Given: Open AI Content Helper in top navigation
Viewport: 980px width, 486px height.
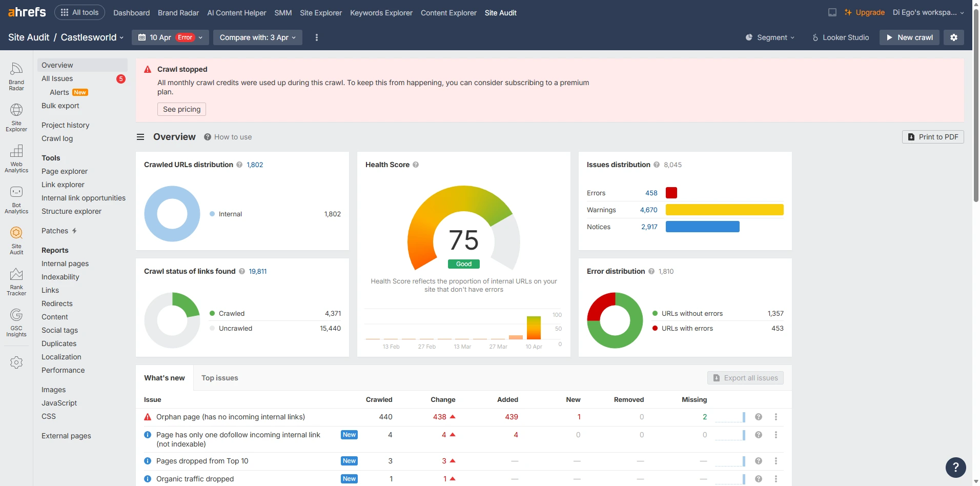Looking at the screenshot, I should click(237, 13).
